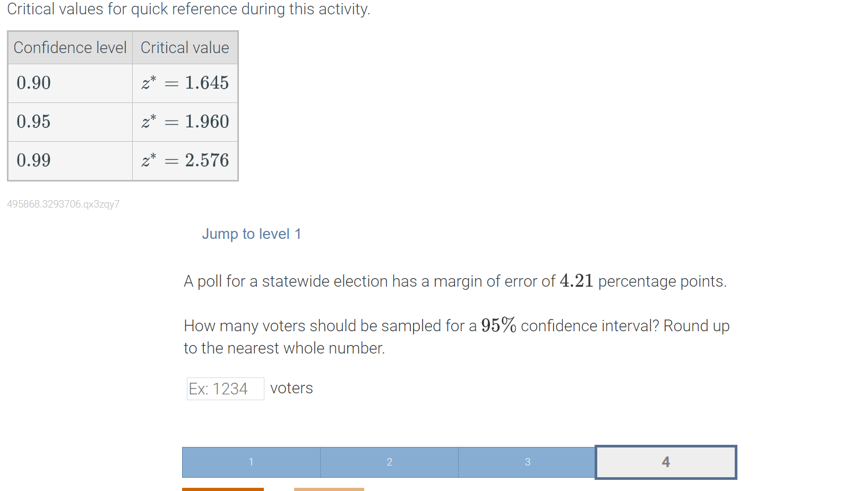Image resolution: width=868 pixels, height=491 pixels.
Task: Click the Confidence level column header
Action: (x=70, y=47)
